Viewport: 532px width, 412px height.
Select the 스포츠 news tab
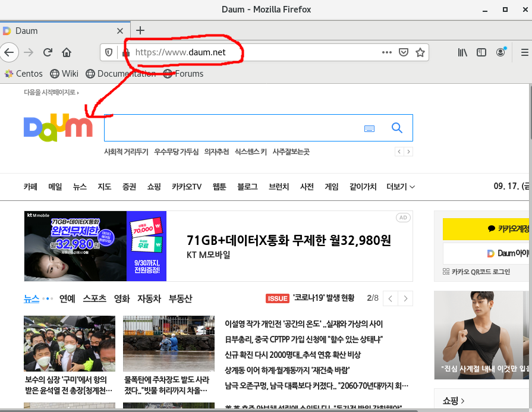point(95,298)
